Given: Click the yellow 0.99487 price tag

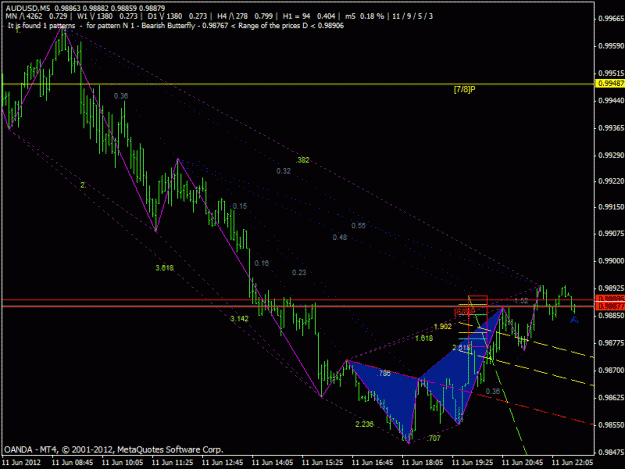Looking at the screenshot, I should point(610,83).
